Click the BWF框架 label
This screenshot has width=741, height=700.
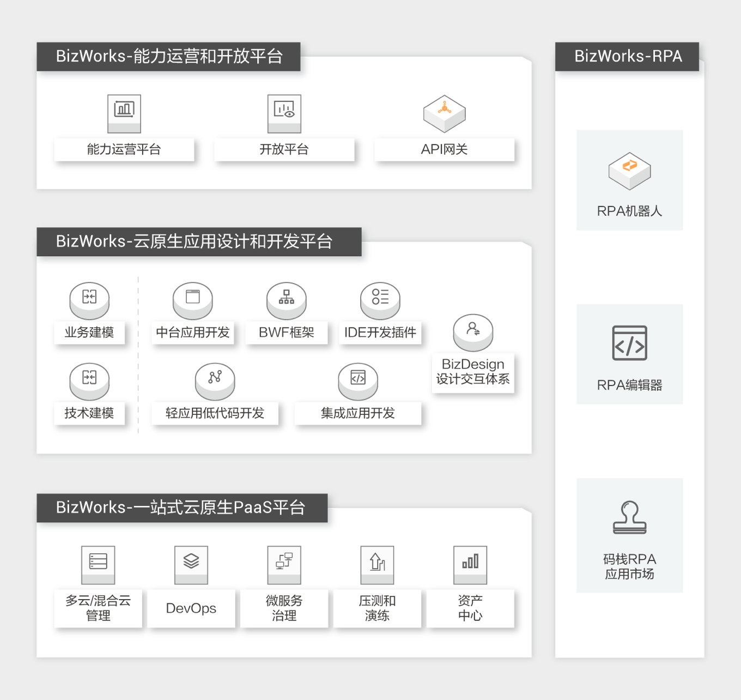click(287, 333)
